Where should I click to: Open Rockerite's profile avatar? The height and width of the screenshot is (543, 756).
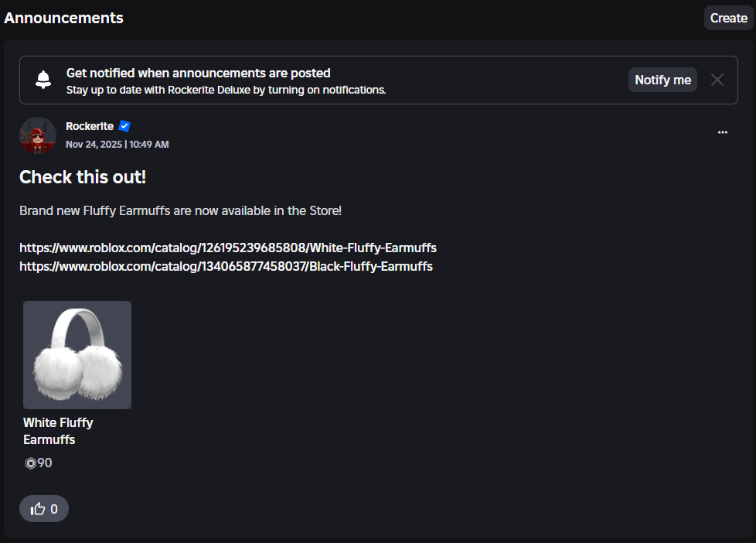[x=38, y=135]
